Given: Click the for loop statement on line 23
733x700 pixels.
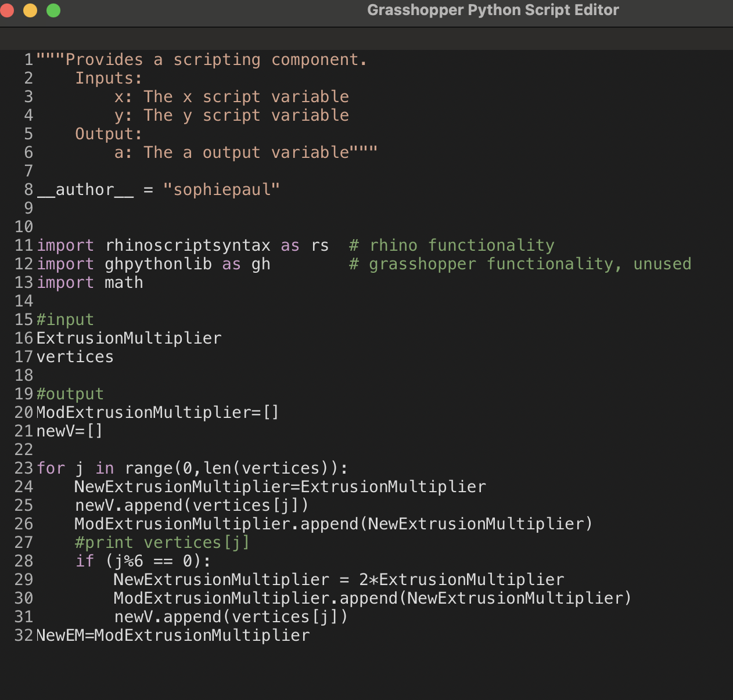Looking at the screenshot, I should [x=192, y=468].
